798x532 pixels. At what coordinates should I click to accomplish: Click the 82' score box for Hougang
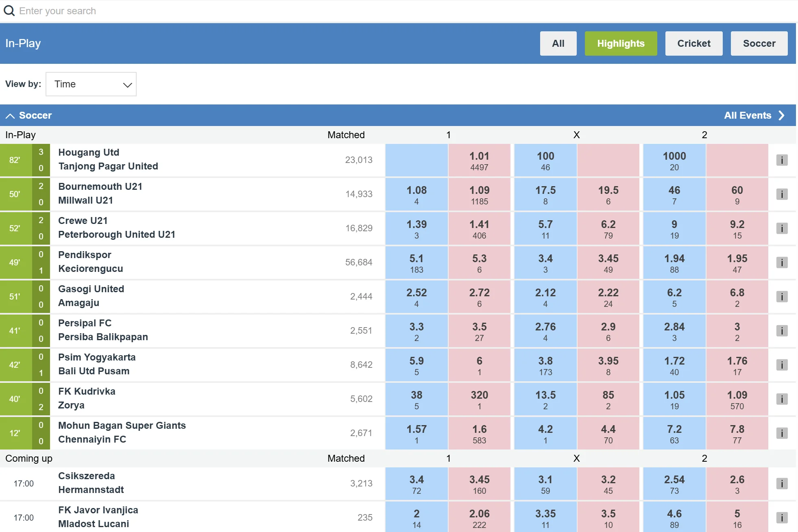tap(25, 160)
